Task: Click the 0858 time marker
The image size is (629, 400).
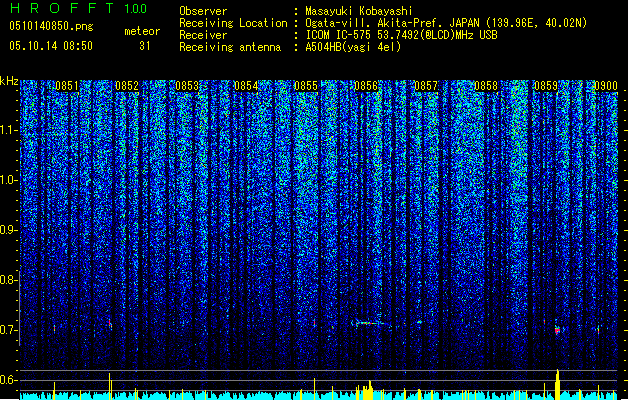Action: [x=486, y=86]
